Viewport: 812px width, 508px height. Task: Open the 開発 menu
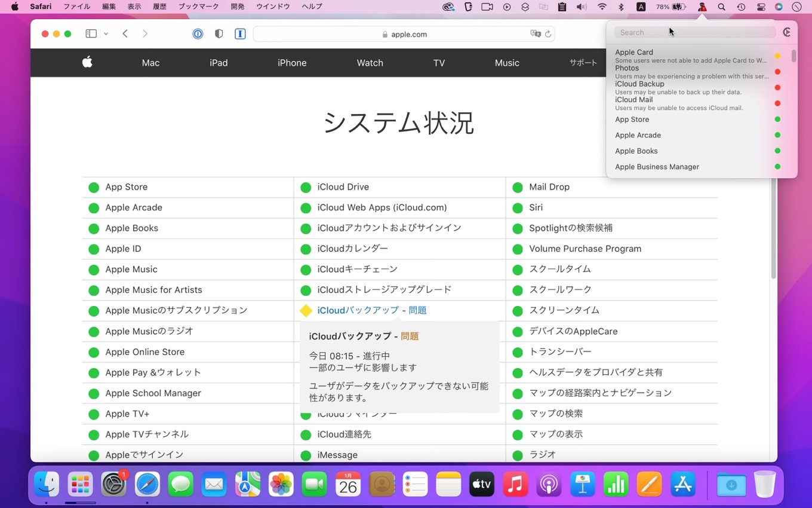238,7
